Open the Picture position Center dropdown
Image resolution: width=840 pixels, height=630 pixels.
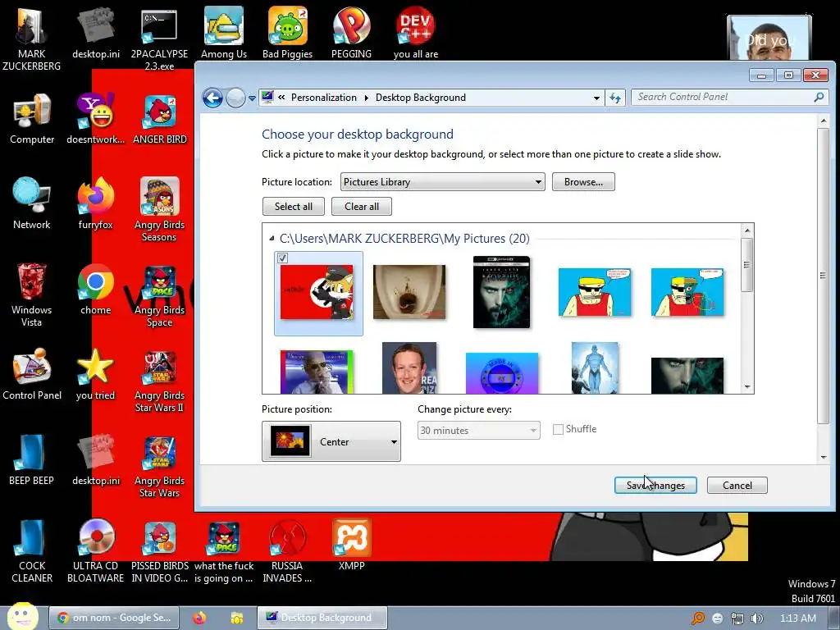pos(331,441)
